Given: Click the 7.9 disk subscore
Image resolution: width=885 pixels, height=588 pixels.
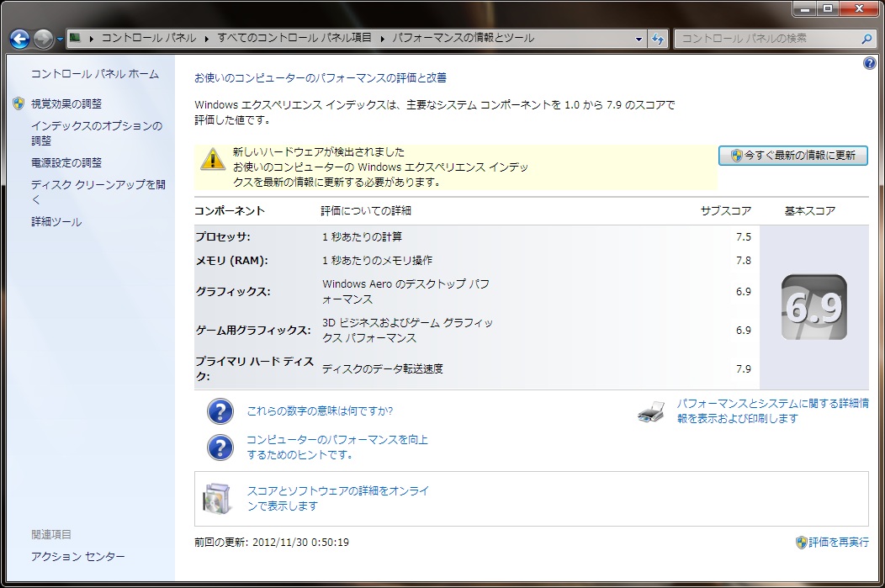Looking at the screenshot, I should click(744, 369).
